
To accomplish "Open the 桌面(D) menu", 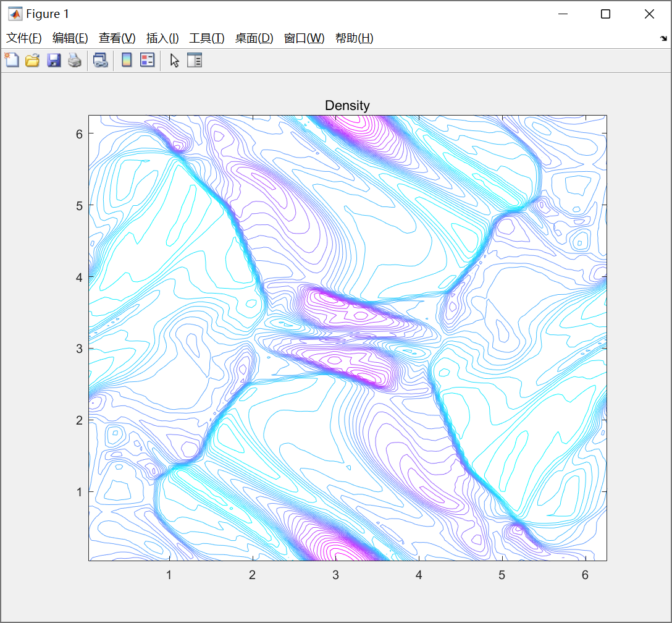I will tap(254, 38).
